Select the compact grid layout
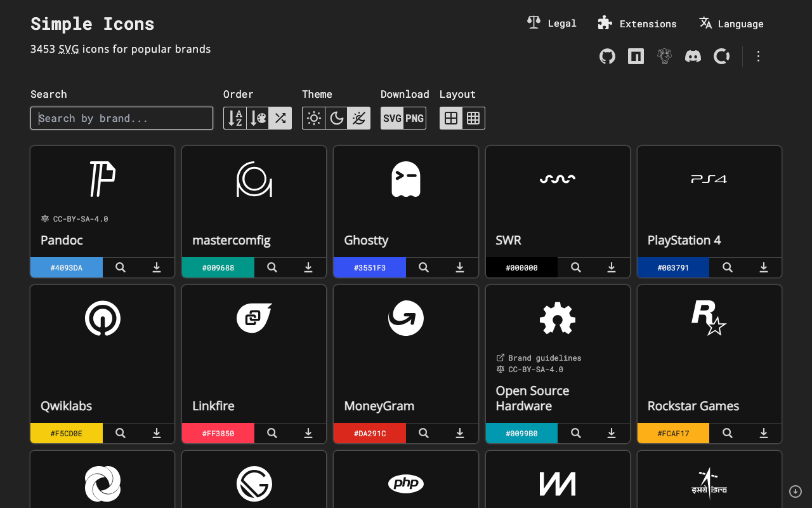 (x=473, y=118)
